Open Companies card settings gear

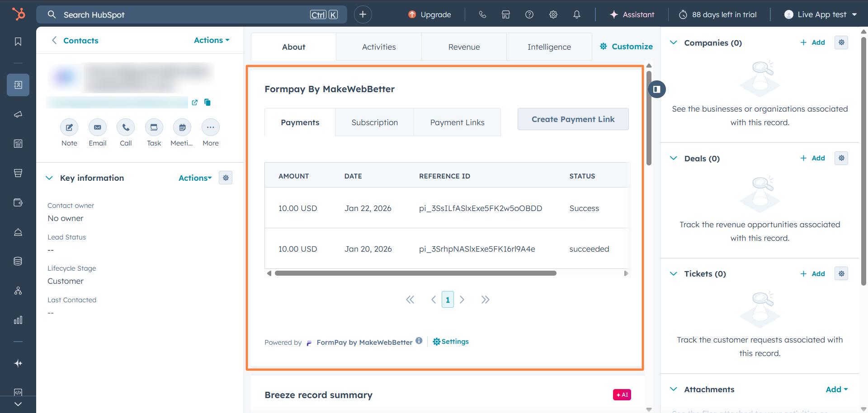(841, 42)
